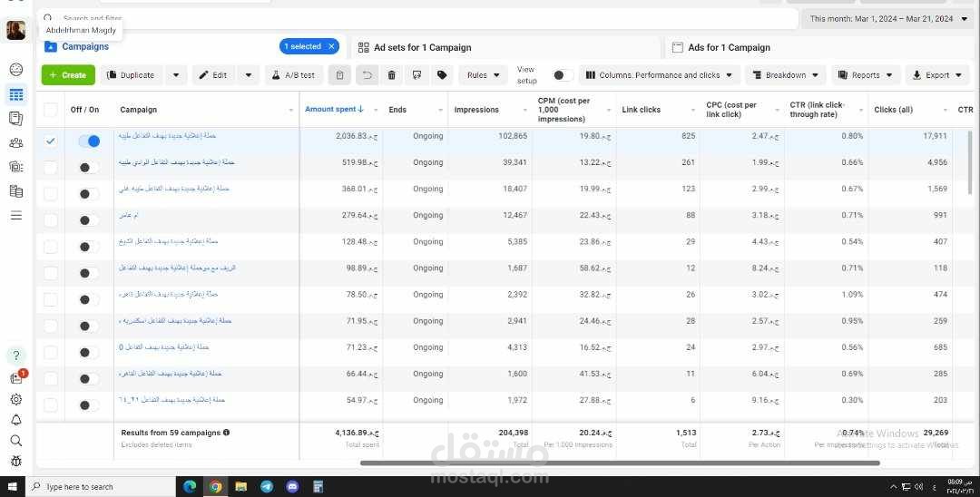Dismiss the 1 selected filter chip
This screenshot has width=980, height=497.
tap(331, 46)
